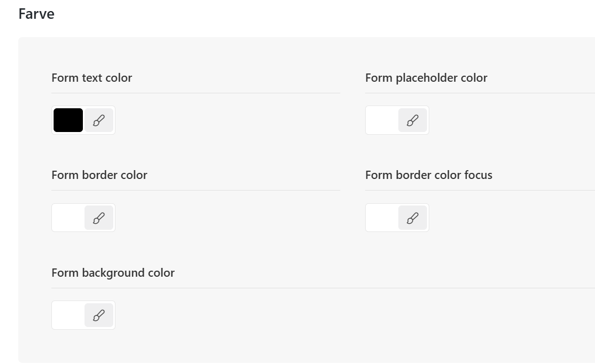Click the Form placeholder color label
Image resolution: width=595 pixels, height=364 pixels.
(426, 78)
